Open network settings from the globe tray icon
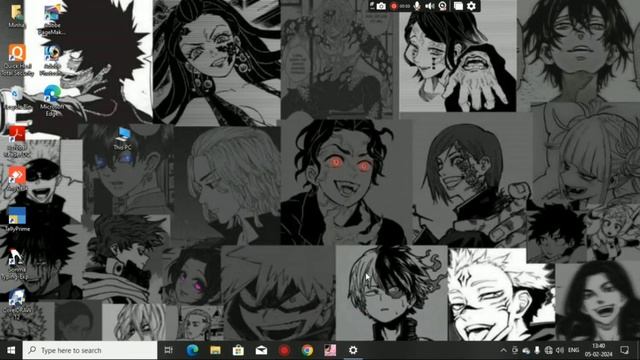This screenshot has height=360, width=640. tap(549, 350)
